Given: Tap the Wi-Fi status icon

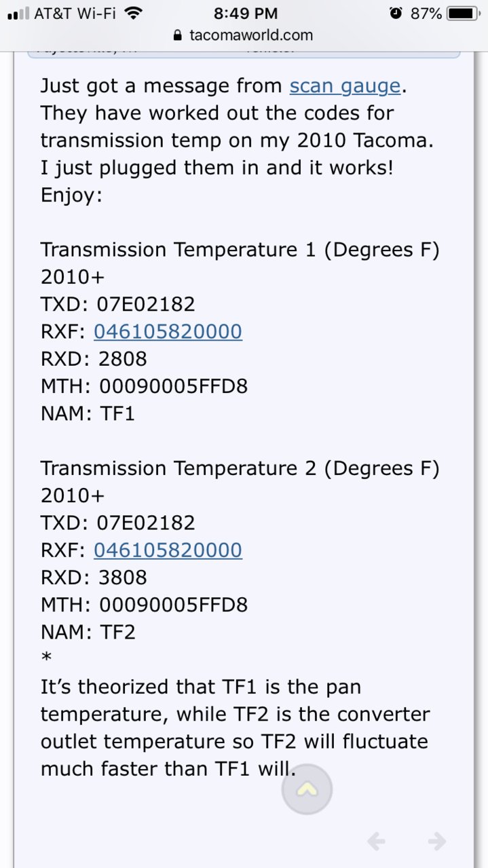Looking at the screenshot, I should pyautogui.click(x=134, y=12).
